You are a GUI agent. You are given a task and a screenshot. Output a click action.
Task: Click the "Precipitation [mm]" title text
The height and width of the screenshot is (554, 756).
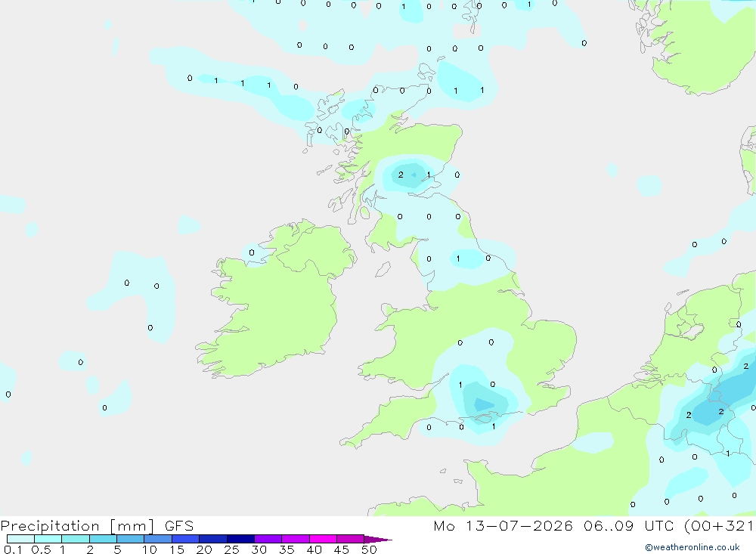pos(78,525)
